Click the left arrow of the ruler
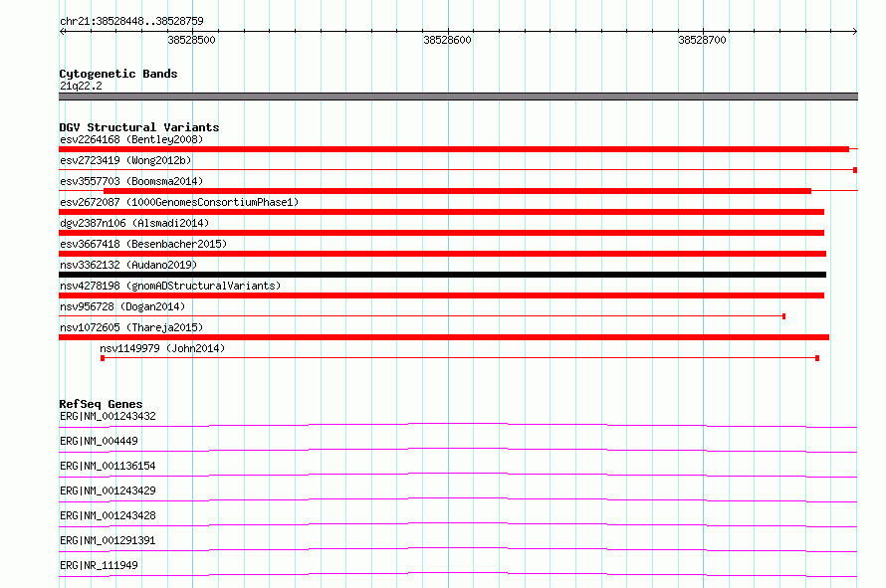886x588 pixels. click(62, 31)
